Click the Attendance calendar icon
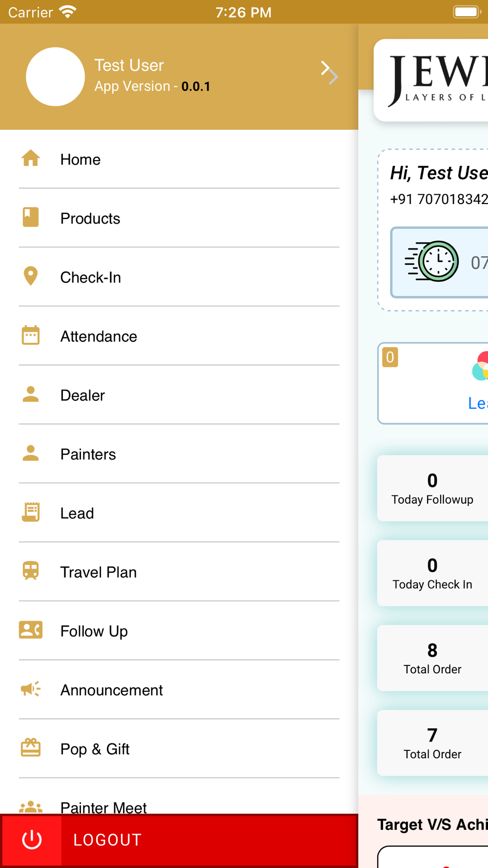488x868 pixels. [31, 335]
